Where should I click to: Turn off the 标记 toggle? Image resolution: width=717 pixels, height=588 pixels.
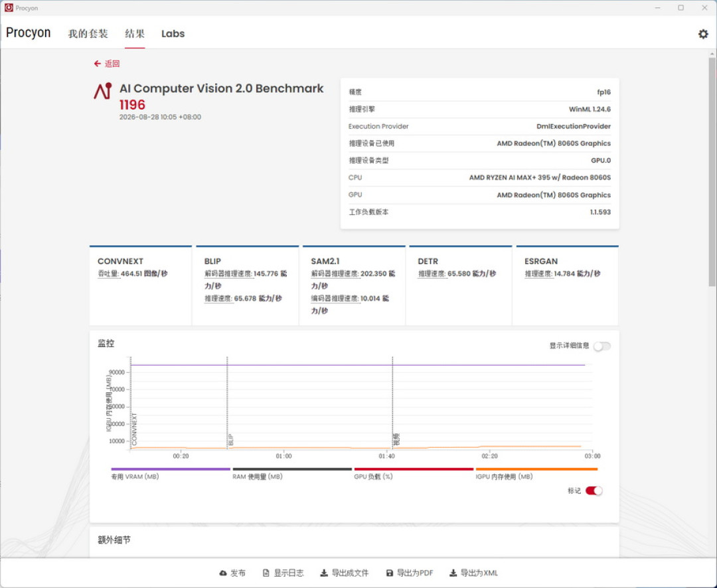pyautogui.click(x=594, y=490)
